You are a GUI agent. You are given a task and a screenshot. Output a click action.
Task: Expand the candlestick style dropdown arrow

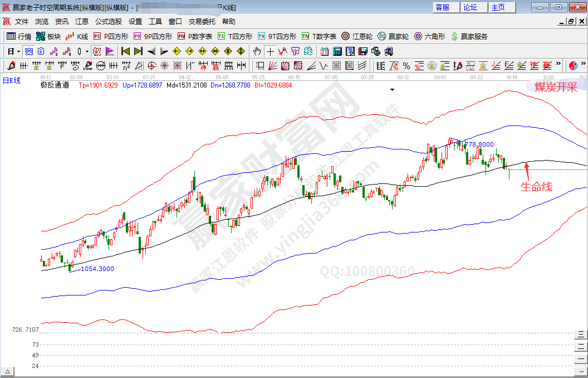[86, 51]
